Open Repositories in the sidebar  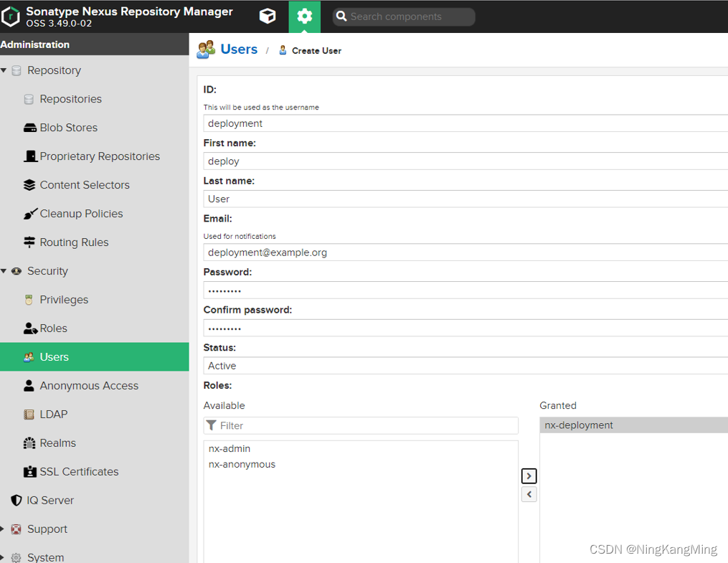pos(70,99)
